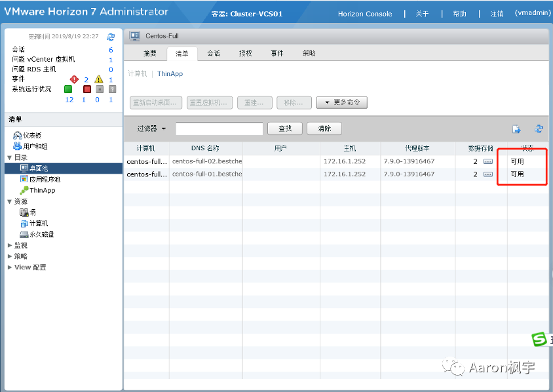Switch to the 授权 tab

click(x=246, y=53)
